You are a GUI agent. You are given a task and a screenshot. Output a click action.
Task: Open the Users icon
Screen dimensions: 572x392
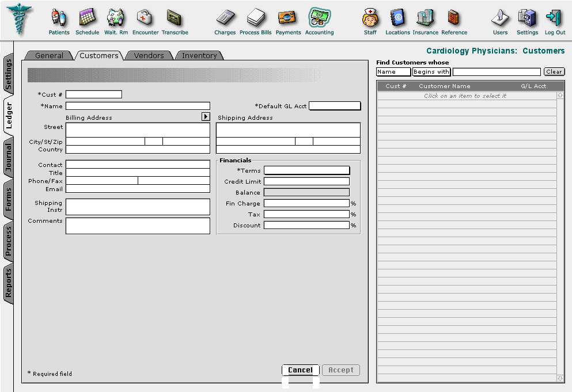tap(500, 22)
